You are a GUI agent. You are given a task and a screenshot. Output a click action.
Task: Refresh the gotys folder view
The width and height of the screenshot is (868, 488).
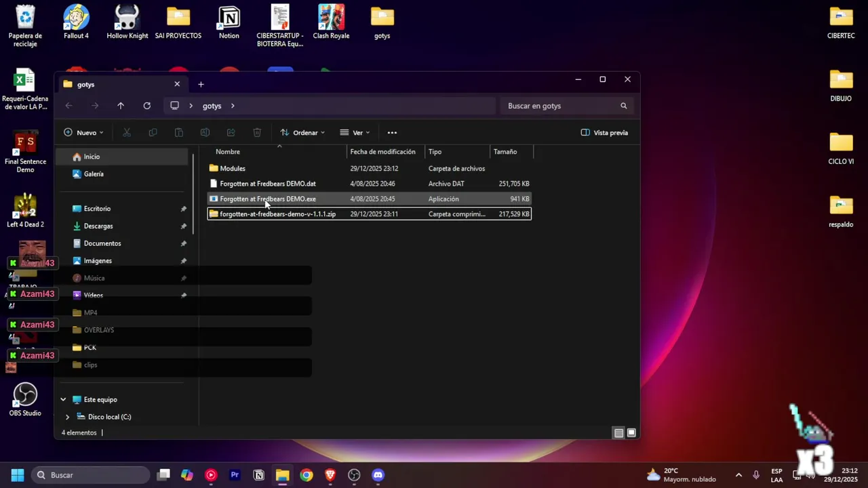coord(146,106)
